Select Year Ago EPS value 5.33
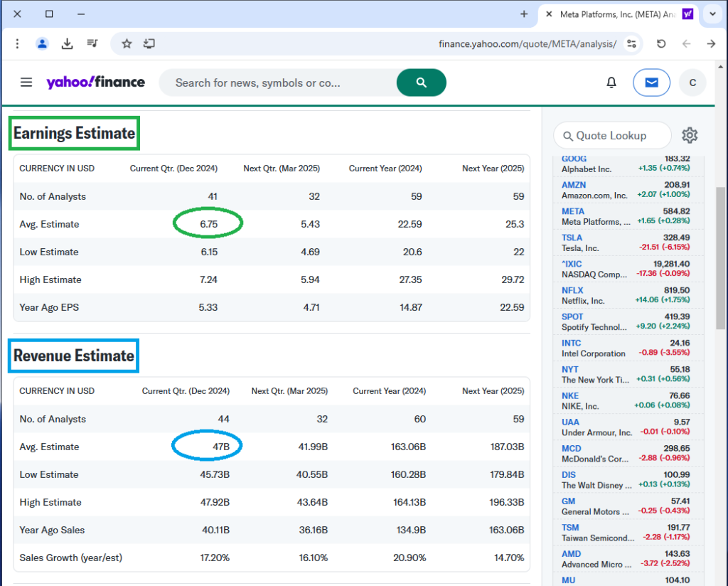728x586 pixels. pos(208,307)
